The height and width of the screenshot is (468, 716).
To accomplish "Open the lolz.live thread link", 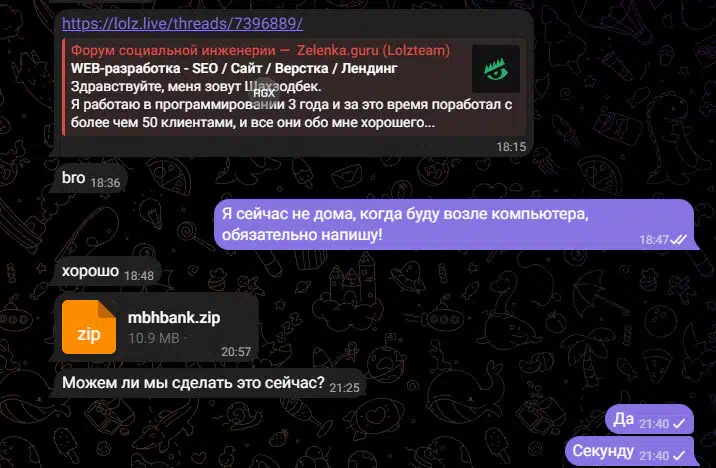I will (x=182, y=24).
